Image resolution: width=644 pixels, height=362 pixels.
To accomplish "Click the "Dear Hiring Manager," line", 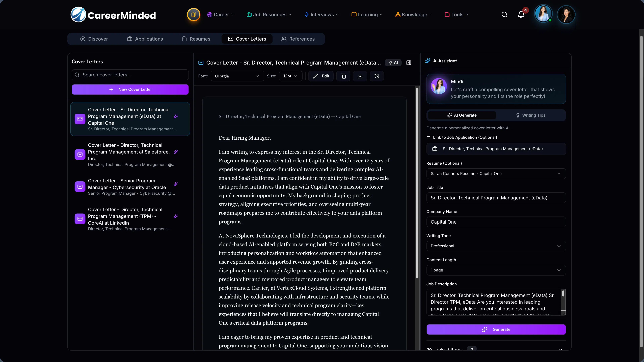I will pos(245,138).
